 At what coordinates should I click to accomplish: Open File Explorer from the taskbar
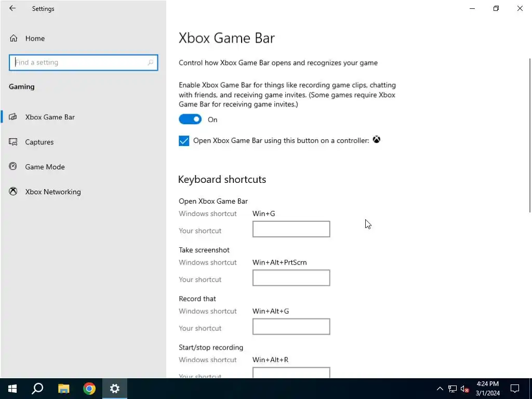63,389
